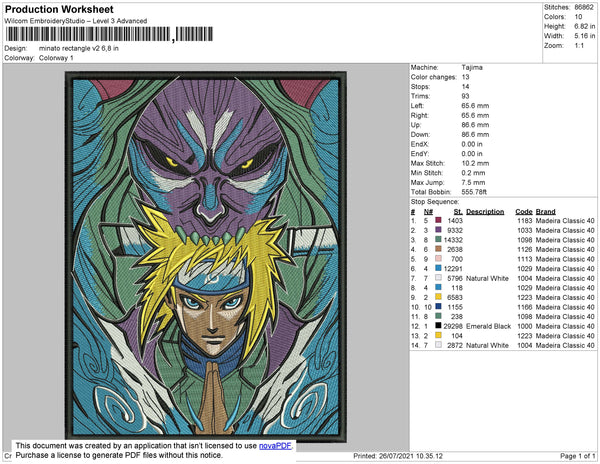Click the 'Printed: 26/07/2021 10.35.12' footer
Screen dimensions: 600x464
click(x=398, y=456)
